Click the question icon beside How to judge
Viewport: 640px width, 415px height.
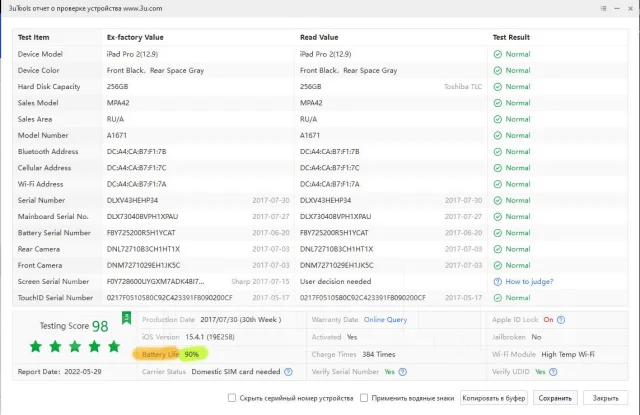pyautogui.click(x=498, y=282)
